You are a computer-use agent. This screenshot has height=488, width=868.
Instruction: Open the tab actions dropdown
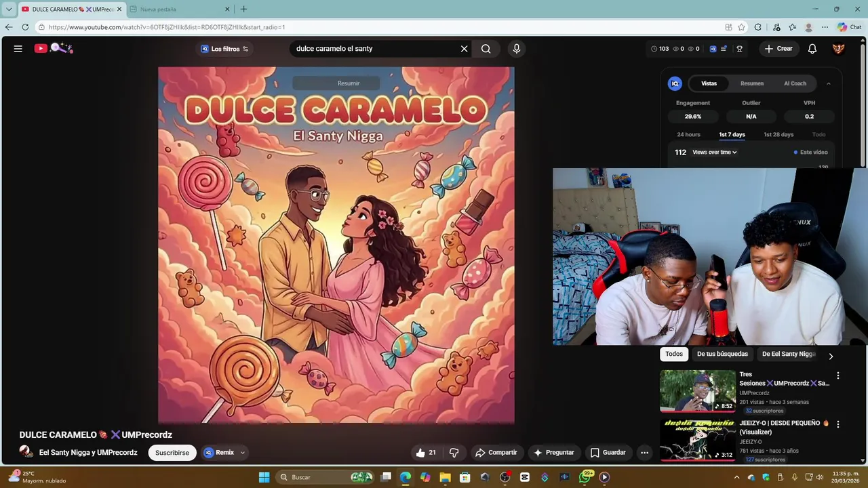(x=9, y=9)
